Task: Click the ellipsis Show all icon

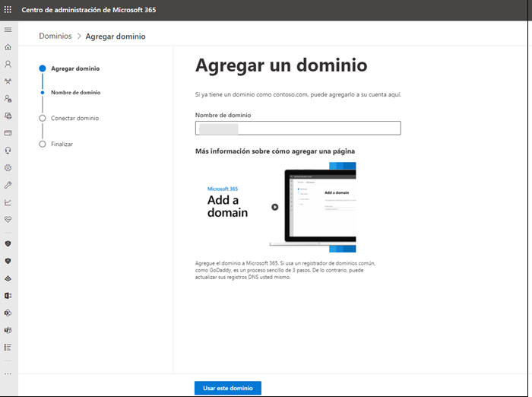Action: pos(8,374)
